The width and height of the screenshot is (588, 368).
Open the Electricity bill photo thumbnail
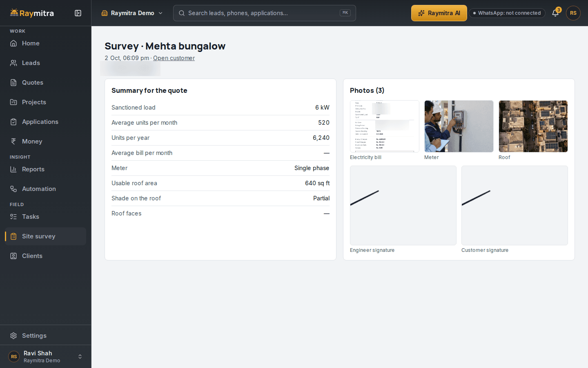(385, 126)
